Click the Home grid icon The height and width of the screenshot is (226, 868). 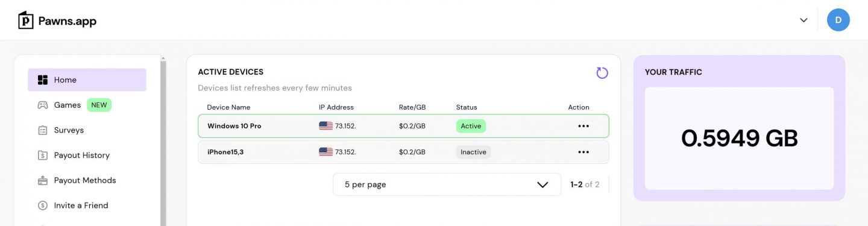point(43,80)
